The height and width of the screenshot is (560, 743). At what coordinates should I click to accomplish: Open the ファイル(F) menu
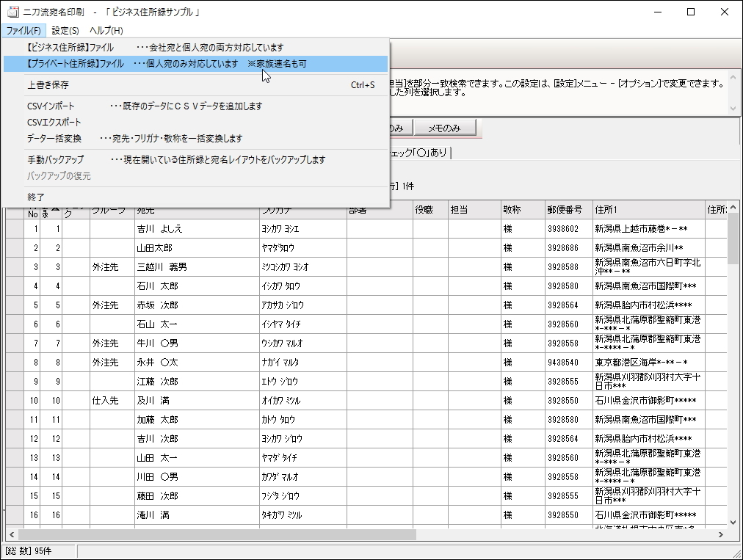click(23, 30)
